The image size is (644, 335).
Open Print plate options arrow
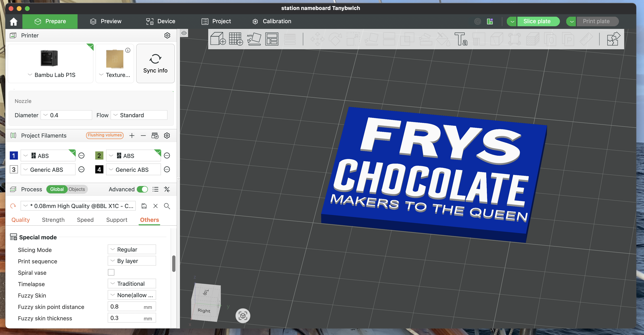click(x=571, y=22)
